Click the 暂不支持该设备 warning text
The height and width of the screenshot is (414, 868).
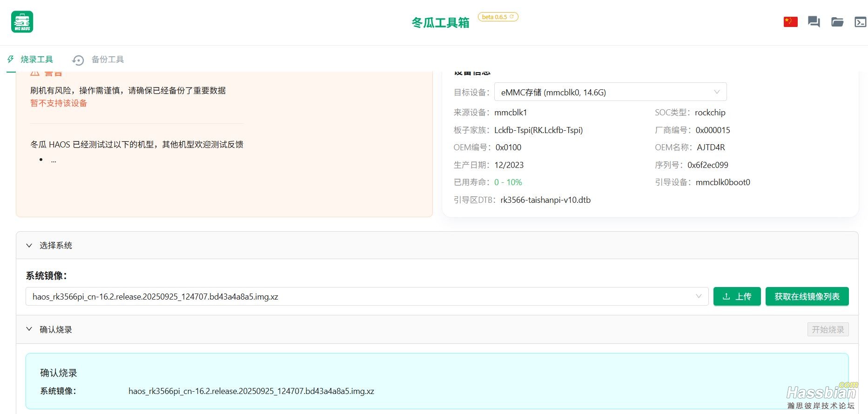point(59,103)
